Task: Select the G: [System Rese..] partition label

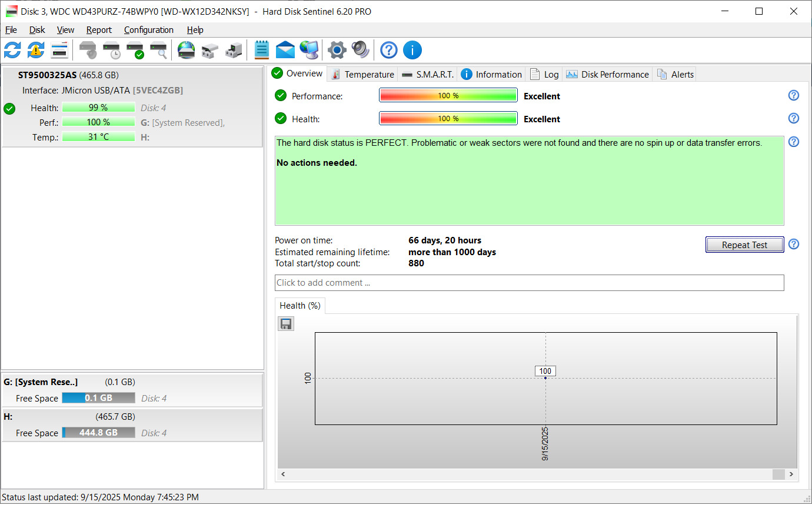Action: point(41,382)
